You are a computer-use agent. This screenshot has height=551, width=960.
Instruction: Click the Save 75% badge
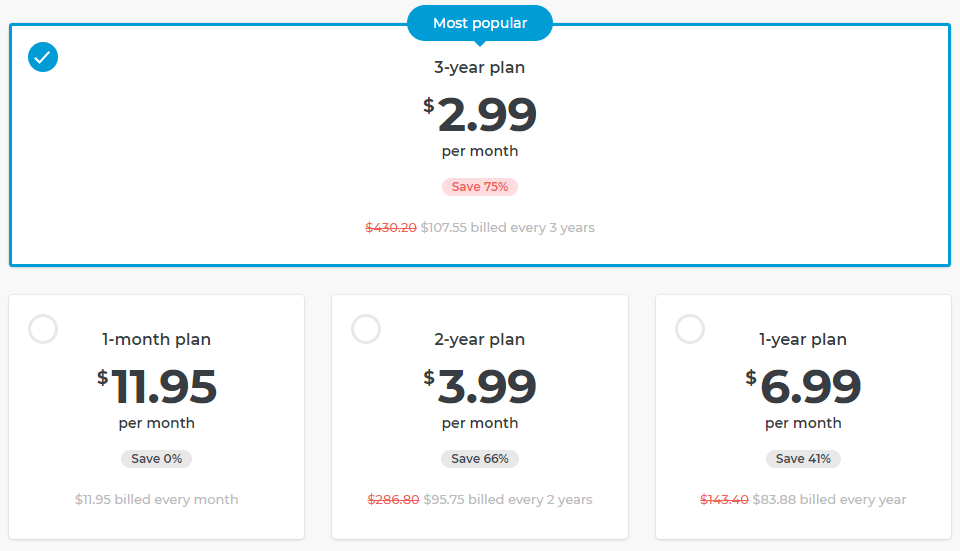(480, 187)
